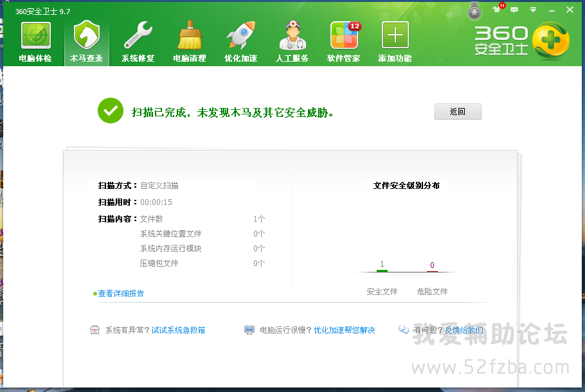Click the scan time value 00:00:15
Viewport: 585px width, 392px height.
tap(156, 202)
